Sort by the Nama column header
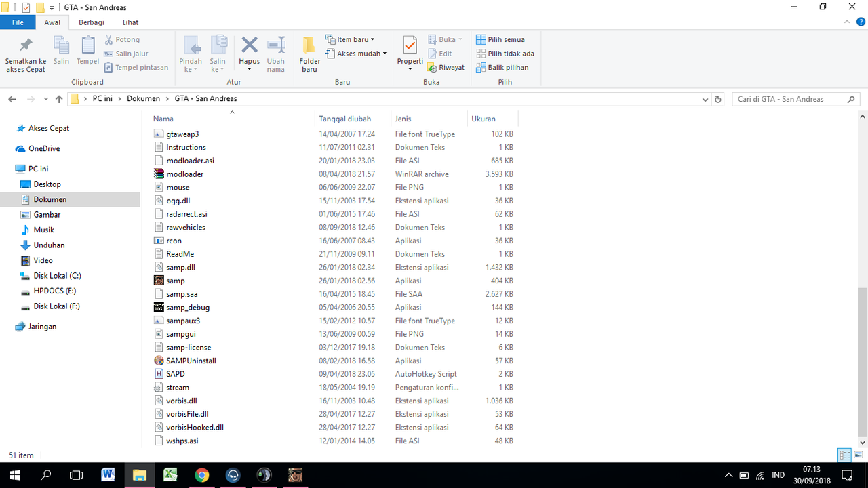Screen dimensions: 868x488 232,119
